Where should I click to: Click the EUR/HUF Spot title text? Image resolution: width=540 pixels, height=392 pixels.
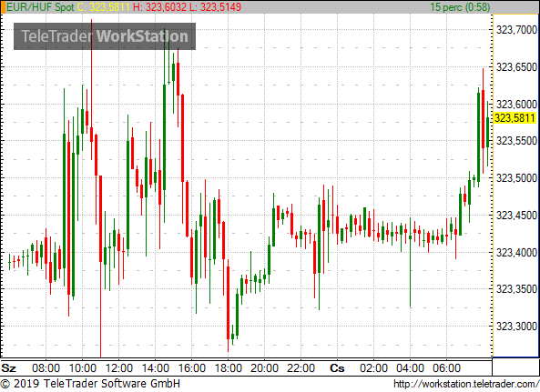40,7
